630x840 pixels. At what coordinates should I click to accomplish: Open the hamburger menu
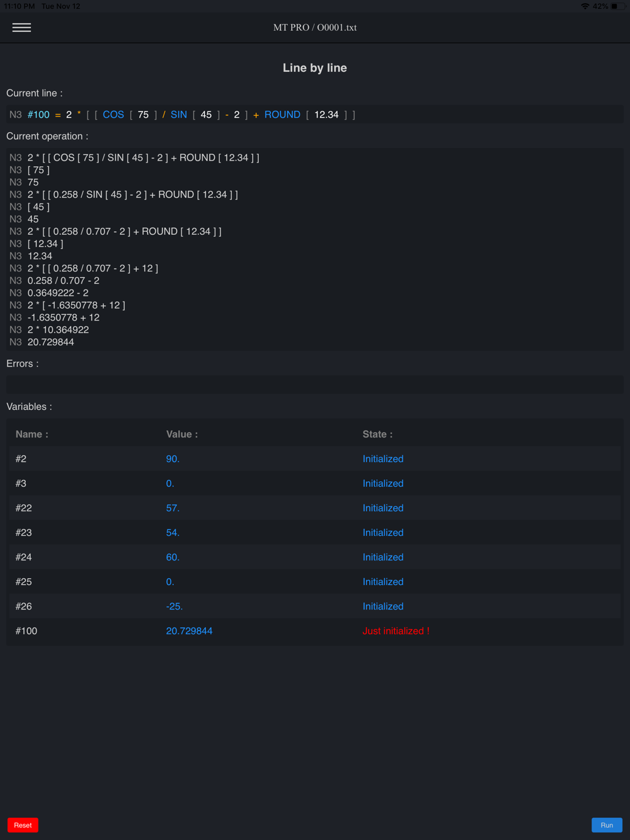click(21, 28)
